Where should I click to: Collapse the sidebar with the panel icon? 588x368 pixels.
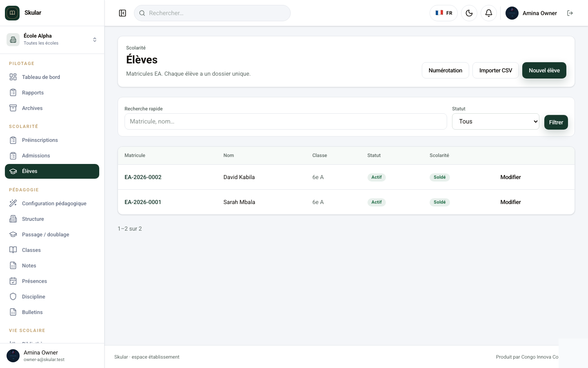pos(122,13)
